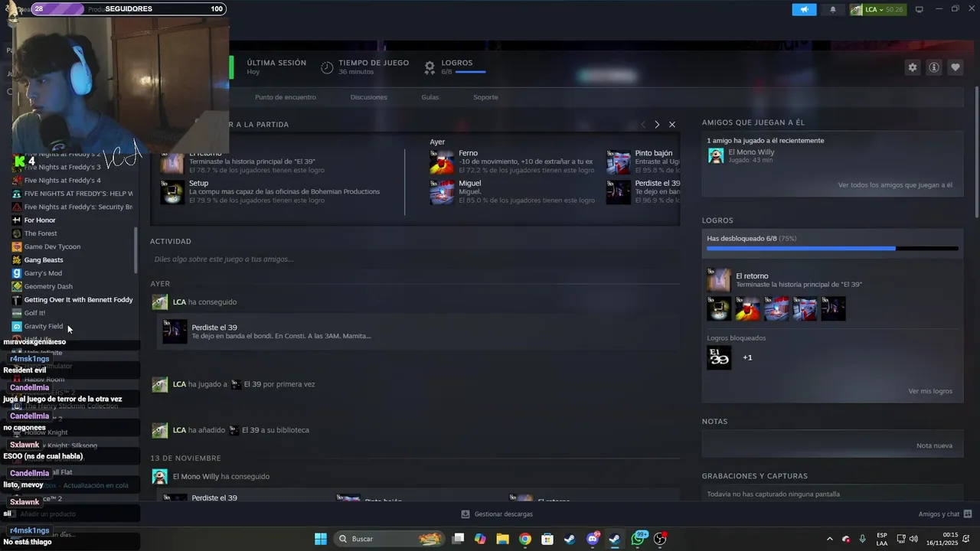Select For Honor in the library list
This screenshot has width=980, height=551.
(x=40, y=220)
